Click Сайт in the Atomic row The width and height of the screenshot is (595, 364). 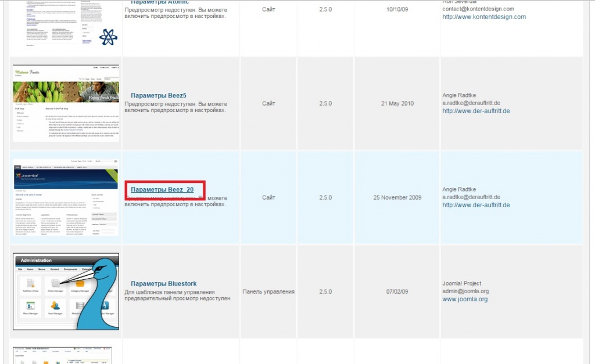pos(268,9)
